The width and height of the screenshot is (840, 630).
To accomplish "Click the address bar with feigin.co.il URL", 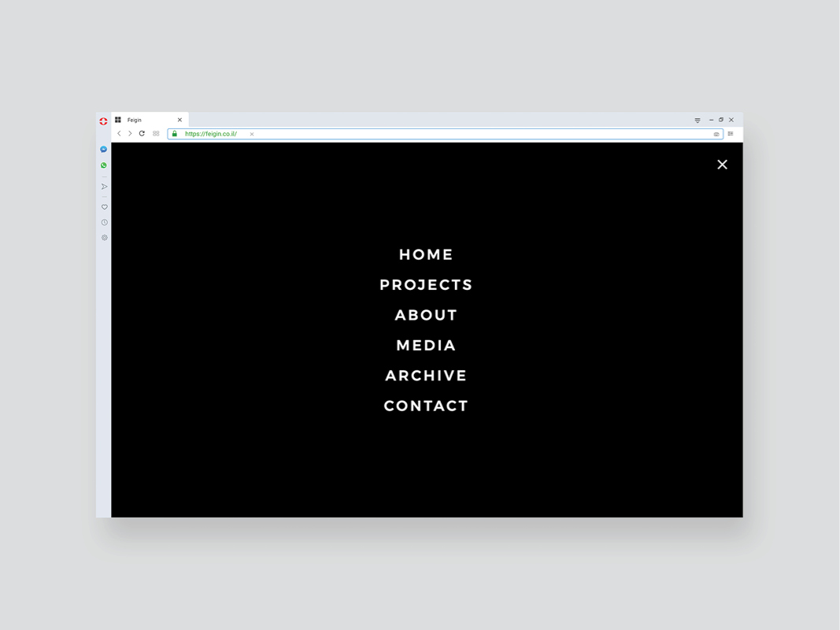I will pos(445,134).
